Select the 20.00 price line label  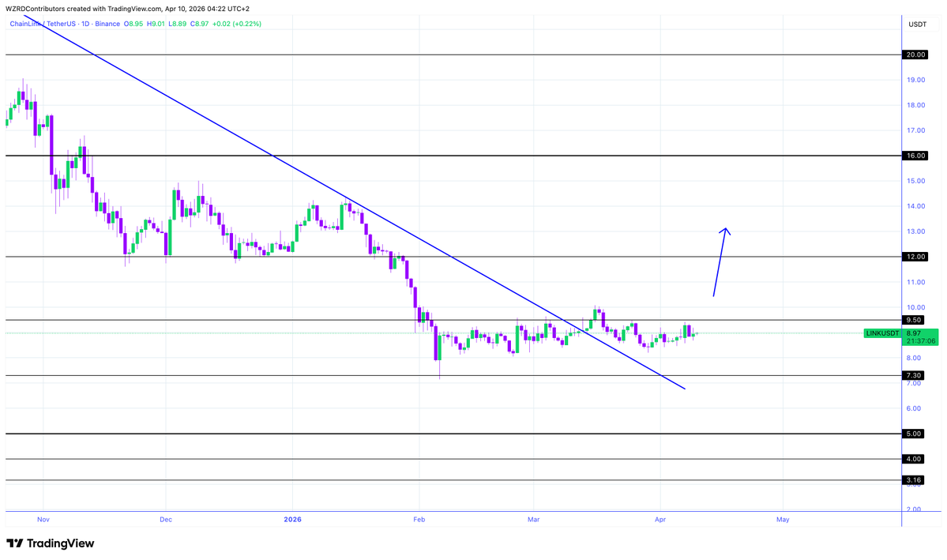(915, 54)
